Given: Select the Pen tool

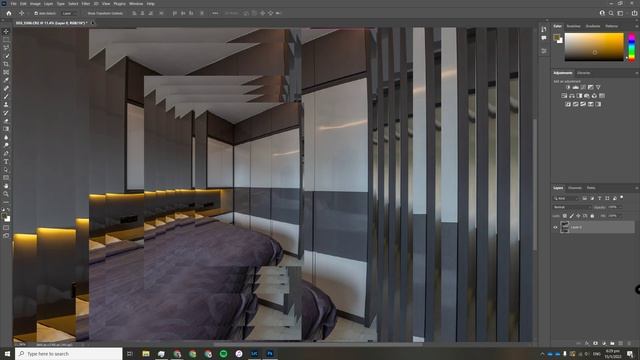Looking at the screenshot, I should click(x=6, y=153).
